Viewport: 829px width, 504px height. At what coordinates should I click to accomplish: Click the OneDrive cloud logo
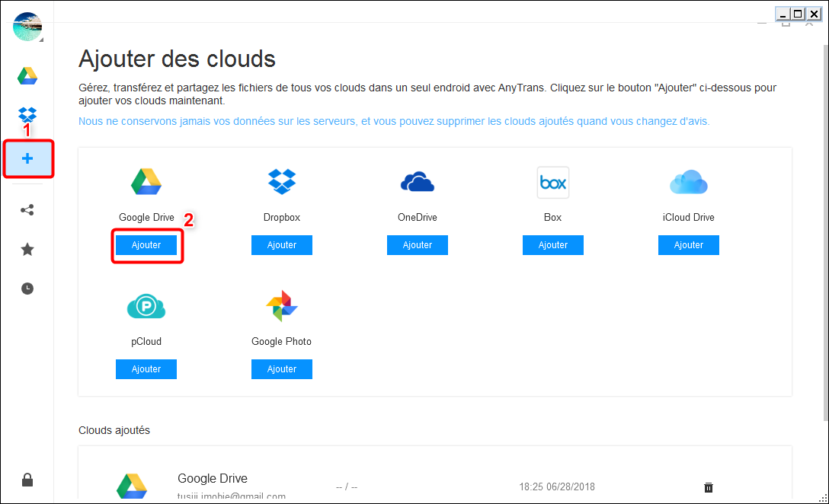418,183
